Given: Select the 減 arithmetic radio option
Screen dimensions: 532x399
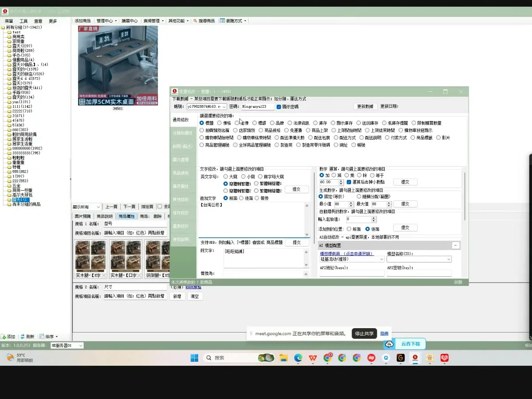Looking at the screenshot, I should click(334, 175).
